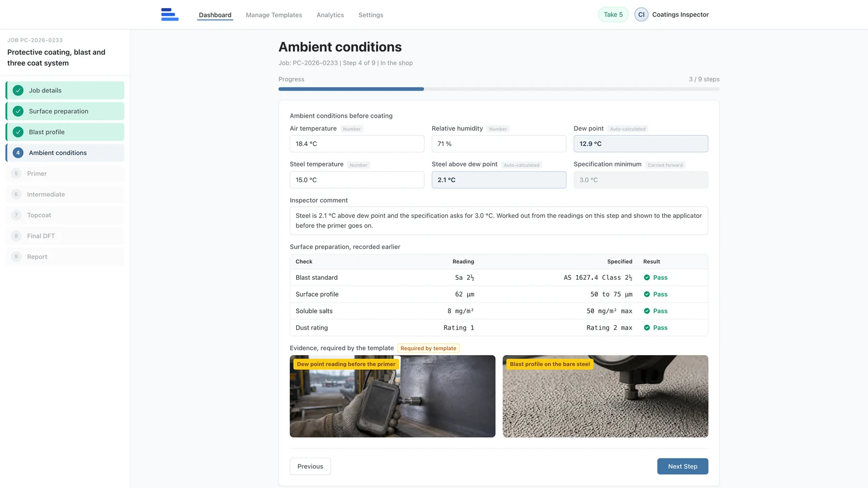Screen dimensions: 868x488
Task: Click the Surface preparation check icon
Action: click(18, 111)
